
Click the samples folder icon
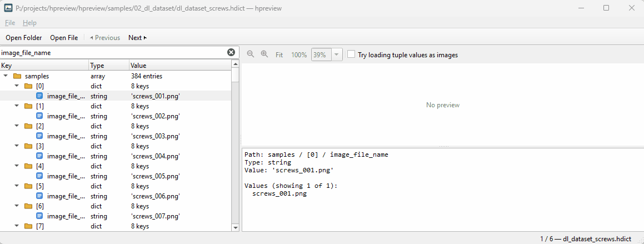click(x=17, y=76)
